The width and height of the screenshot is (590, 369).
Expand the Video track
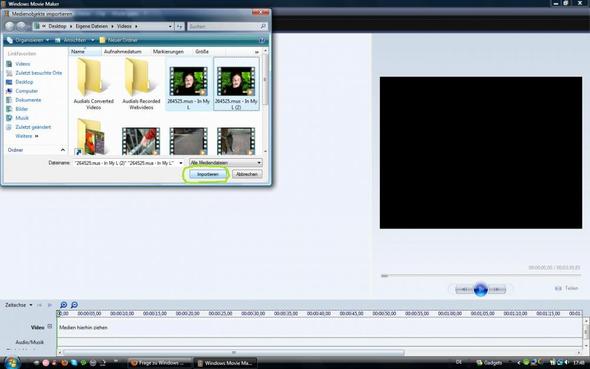50,327
